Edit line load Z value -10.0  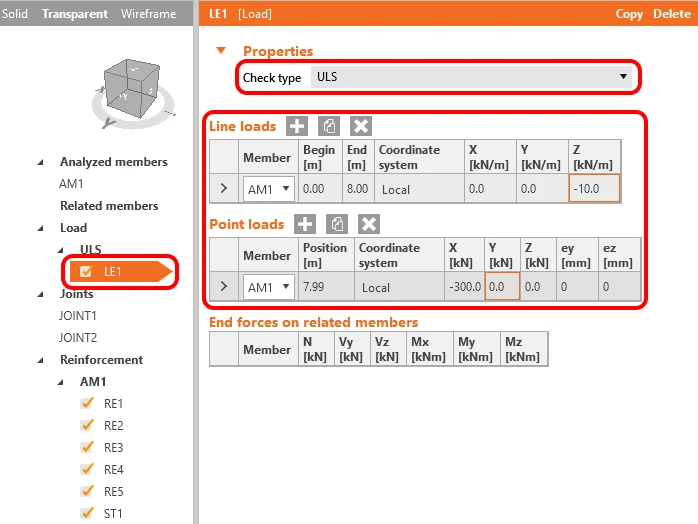point(594,188)
